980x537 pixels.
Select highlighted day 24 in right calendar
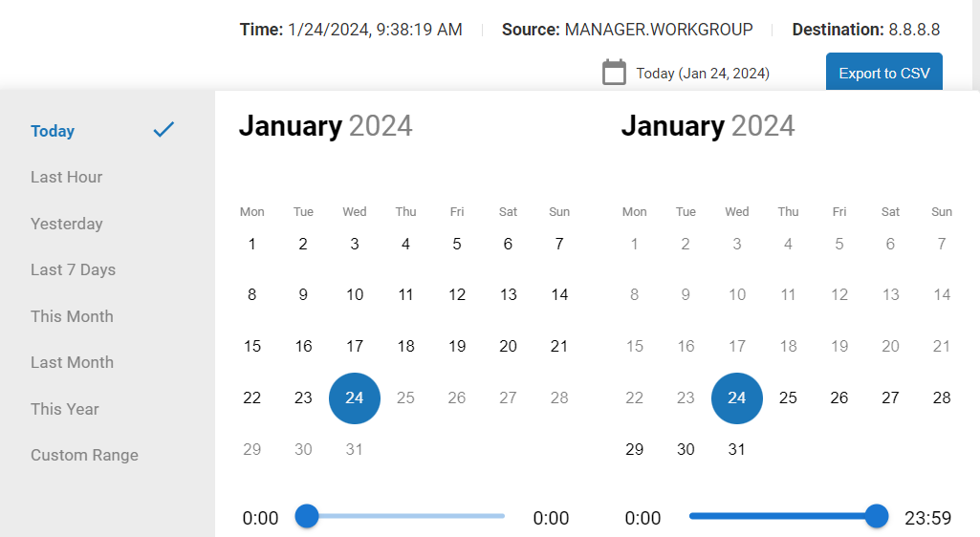pos(737,397)
